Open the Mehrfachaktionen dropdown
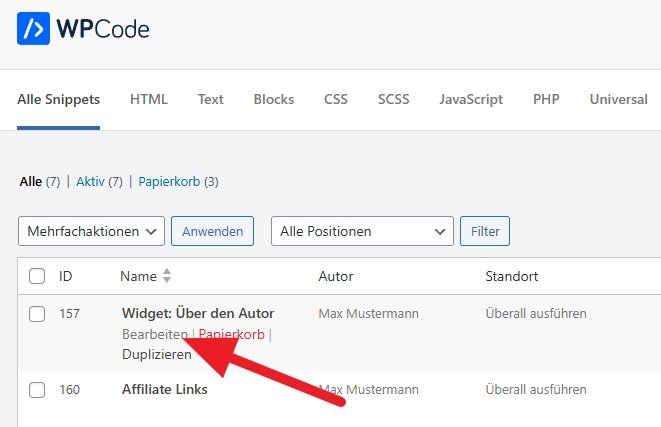 click(x=91, y=231)
